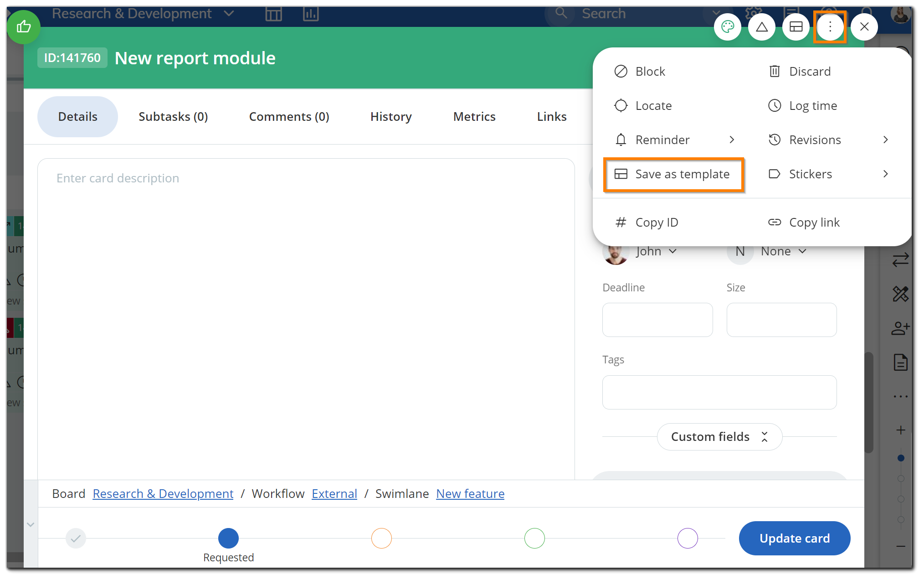Viewport: 924px width, 580px height.
Task: Open the New feature swimlane link
Action: 470,493
